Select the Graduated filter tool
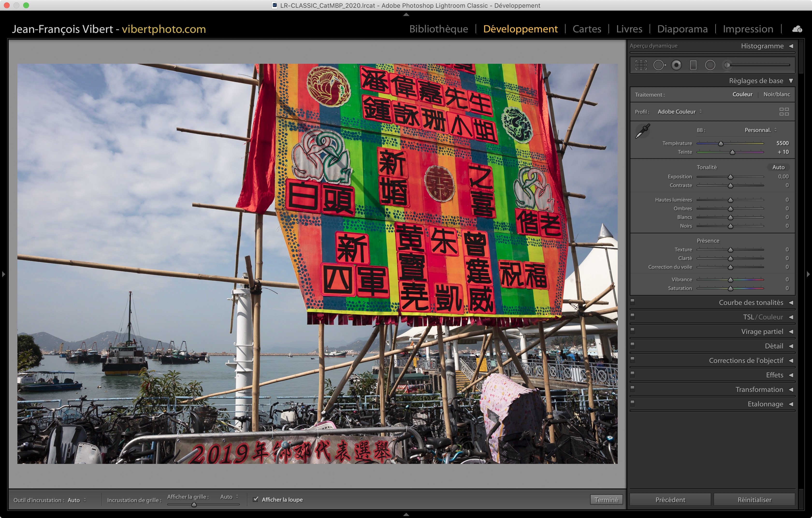Viewport: 812px width, 518px height. coord(693,65)
